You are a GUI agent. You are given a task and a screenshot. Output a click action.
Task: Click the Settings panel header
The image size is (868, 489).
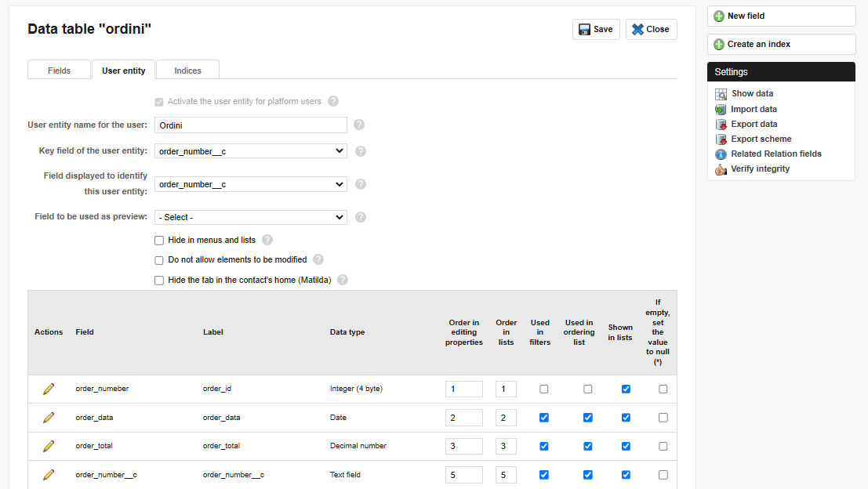781,72
